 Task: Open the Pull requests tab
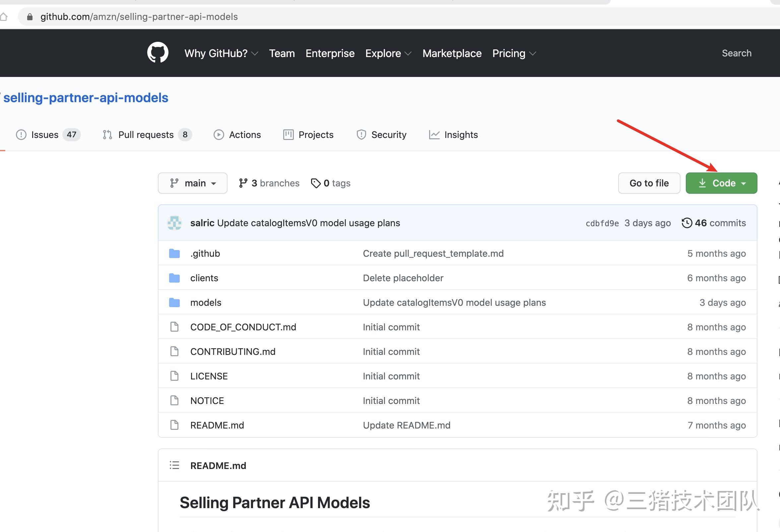click(146, 135)
